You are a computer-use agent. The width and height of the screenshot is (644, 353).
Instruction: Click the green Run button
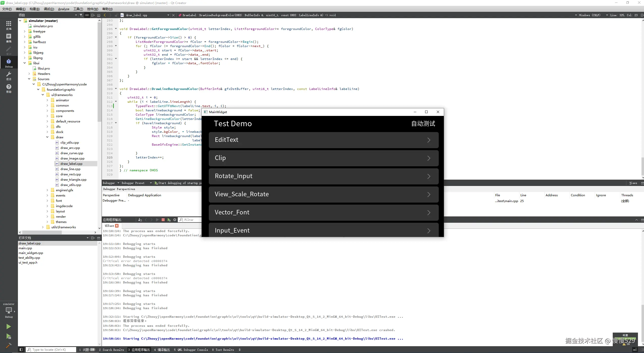point(9,327)
